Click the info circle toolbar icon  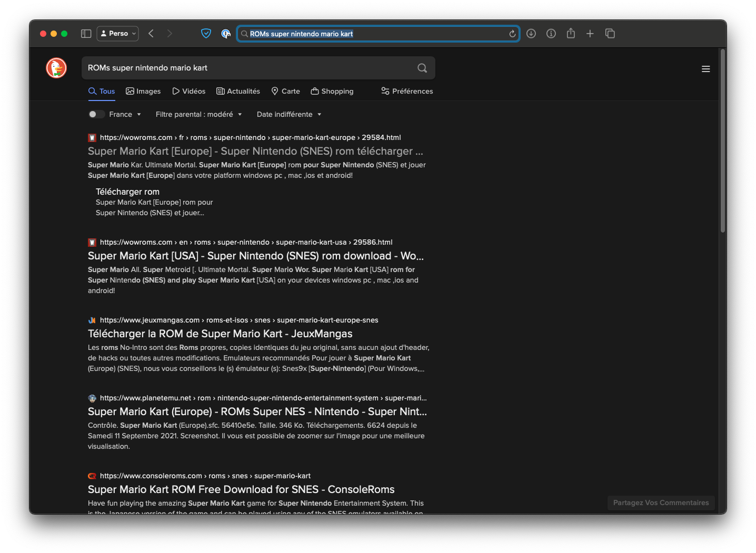click(551, 34)
